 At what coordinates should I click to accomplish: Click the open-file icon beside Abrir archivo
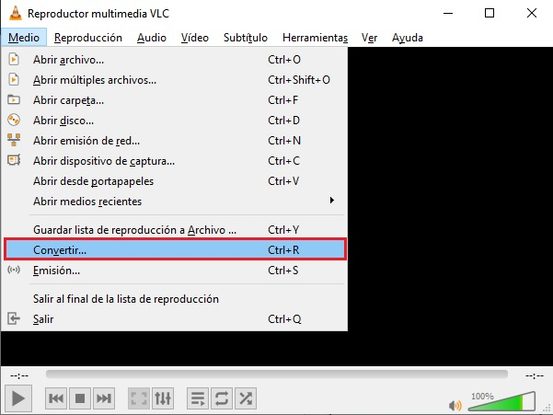[x=14, y=59]
